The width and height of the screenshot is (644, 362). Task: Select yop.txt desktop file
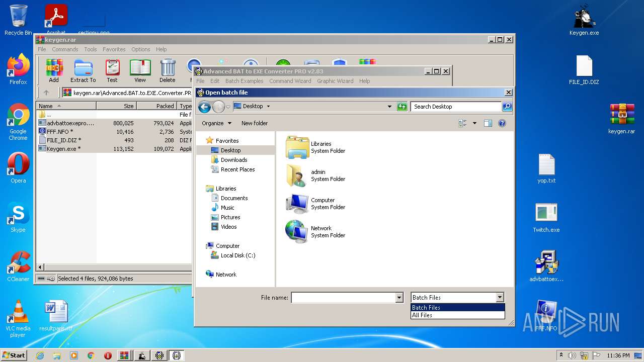[x=546, y=168]
